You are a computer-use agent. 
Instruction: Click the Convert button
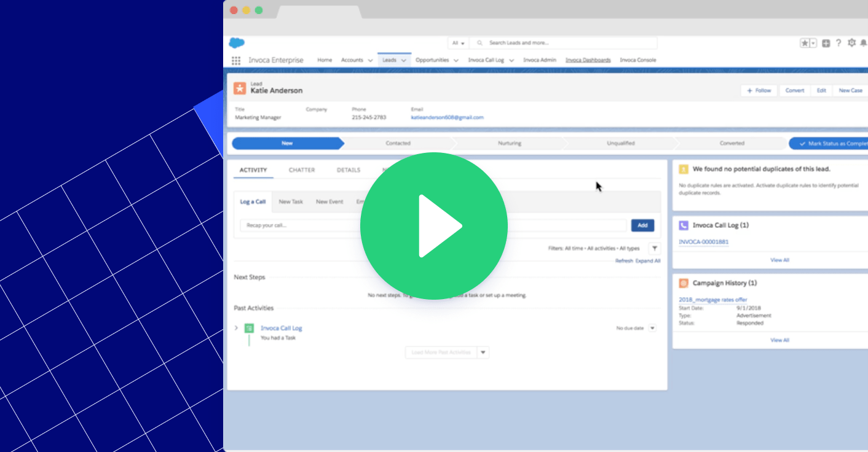[x=794, y=90]
